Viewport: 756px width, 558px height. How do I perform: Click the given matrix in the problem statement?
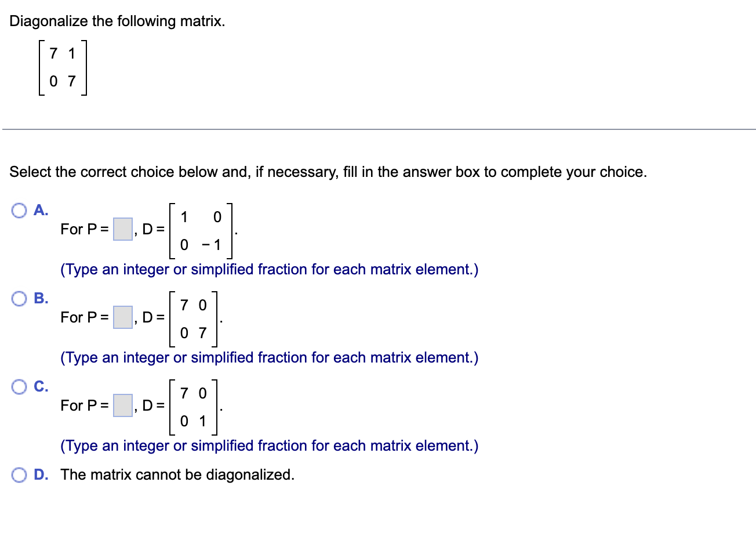pyautogui.click(x=62, y=68)
